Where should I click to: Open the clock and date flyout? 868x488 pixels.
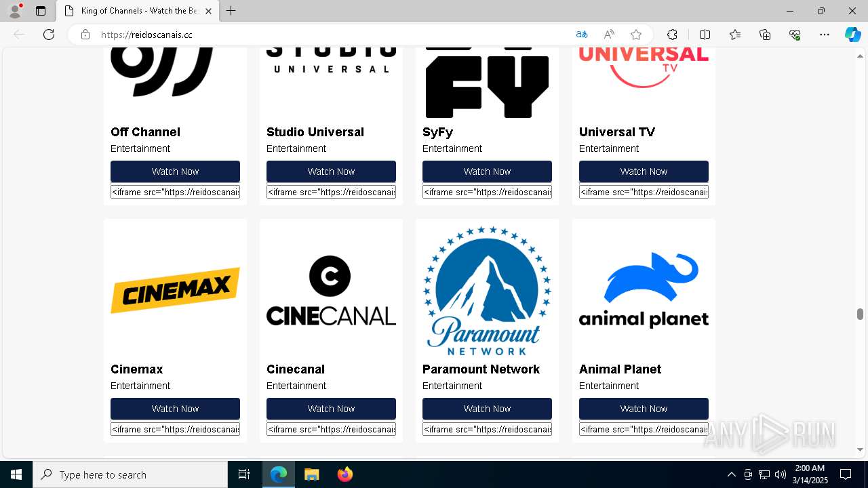[x=810, y=474]
